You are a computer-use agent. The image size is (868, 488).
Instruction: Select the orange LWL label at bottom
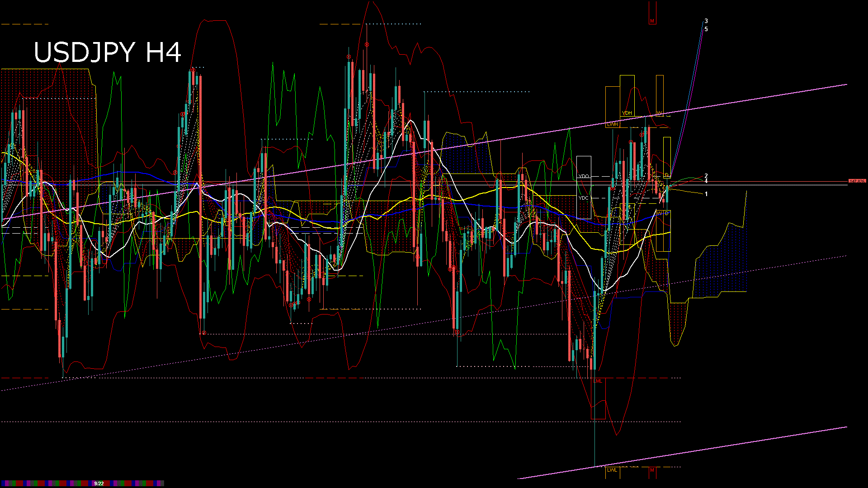point(612,470)
